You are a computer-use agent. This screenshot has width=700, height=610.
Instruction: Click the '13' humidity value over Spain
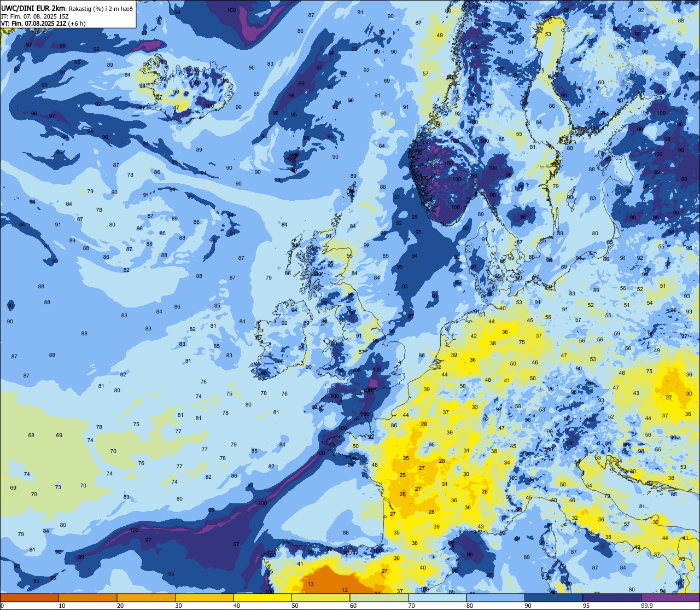(x=311, y=584)
